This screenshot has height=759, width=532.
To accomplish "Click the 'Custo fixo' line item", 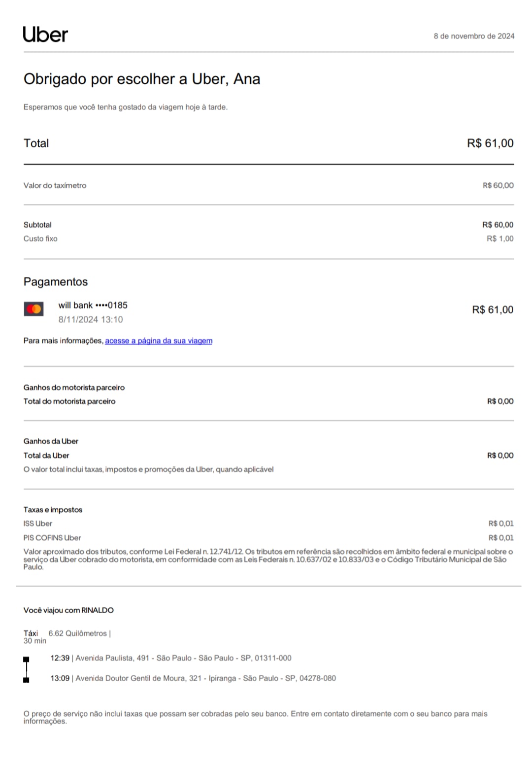I will pyautogui.click(x=40, y=239).
